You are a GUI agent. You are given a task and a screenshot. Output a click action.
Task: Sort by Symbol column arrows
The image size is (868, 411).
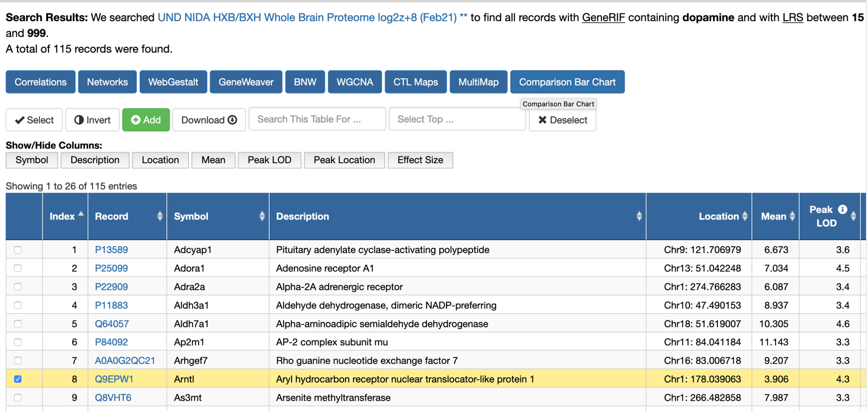click(262, 216)
